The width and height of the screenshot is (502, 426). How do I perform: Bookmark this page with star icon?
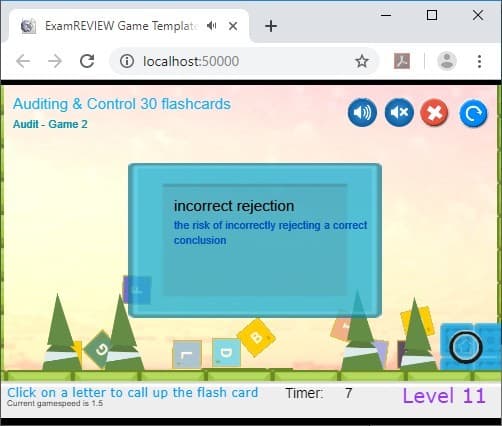pos(362,61)
